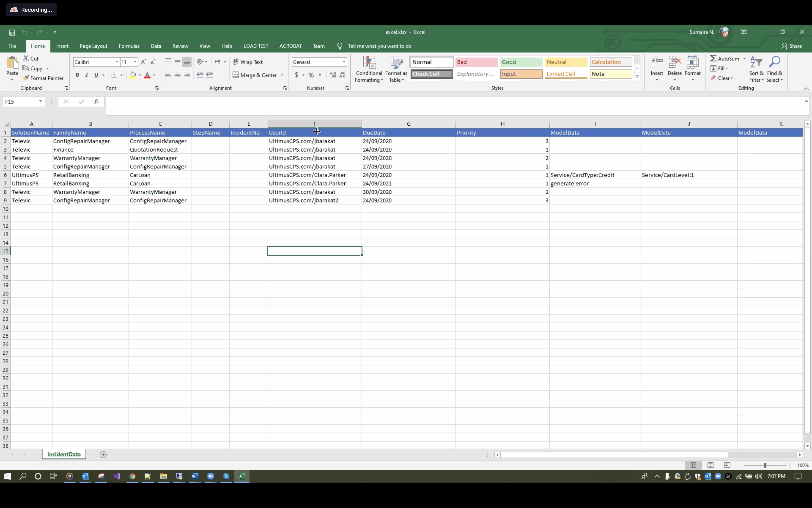Click the Decrease Indent icon
The image size is (812, 508).
pos(200,75)
